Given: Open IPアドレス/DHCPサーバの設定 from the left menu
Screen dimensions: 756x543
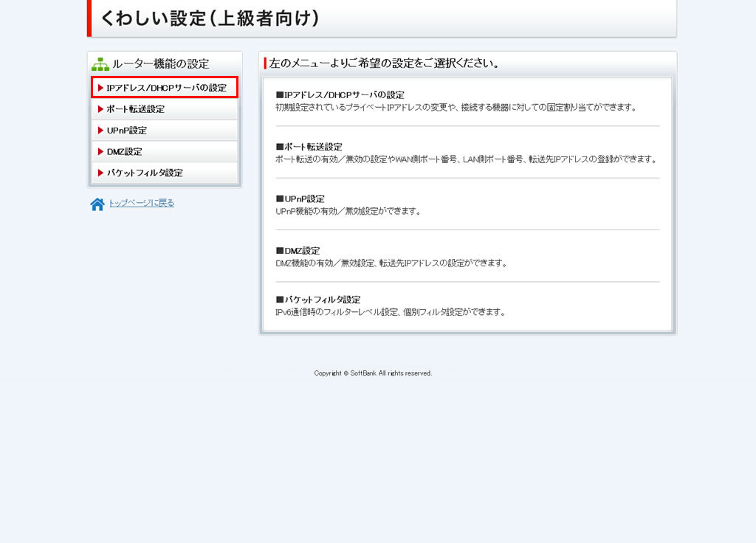Looking at the screenshot, I should click(x=166, y=88).
